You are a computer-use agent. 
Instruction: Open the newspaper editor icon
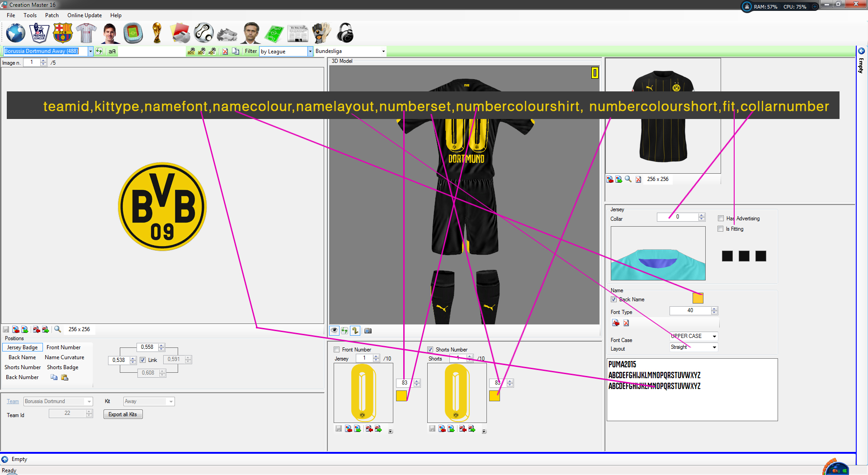coord(298,33)
